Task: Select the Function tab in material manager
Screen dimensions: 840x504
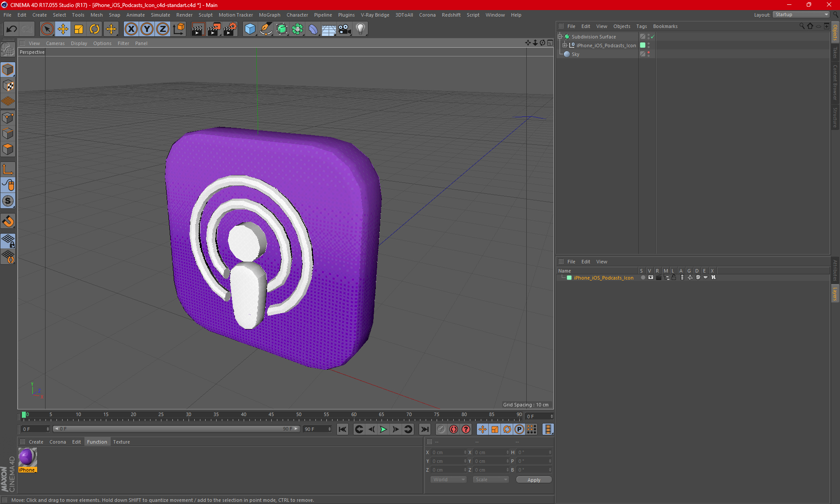Action: (x=97, y=442)
